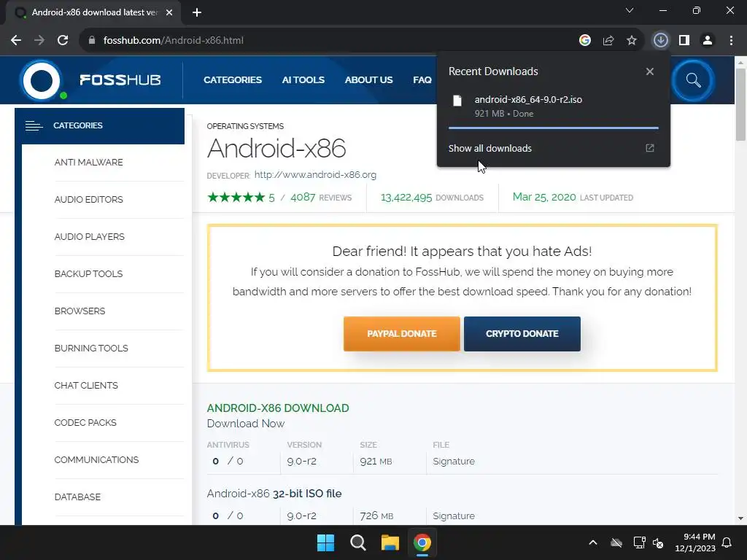Click the FossHub logo
The image size is (747, 560).
tap(90, 79)
